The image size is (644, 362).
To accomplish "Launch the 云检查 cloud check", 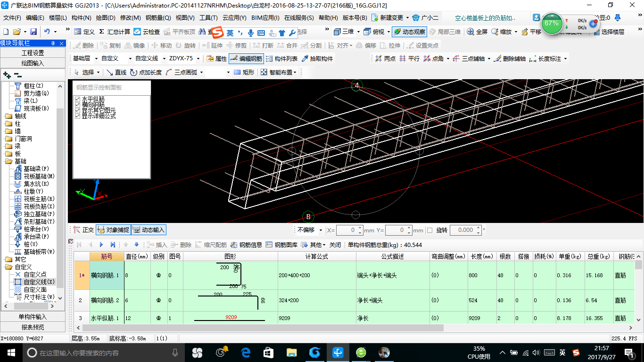I will 147,32.
